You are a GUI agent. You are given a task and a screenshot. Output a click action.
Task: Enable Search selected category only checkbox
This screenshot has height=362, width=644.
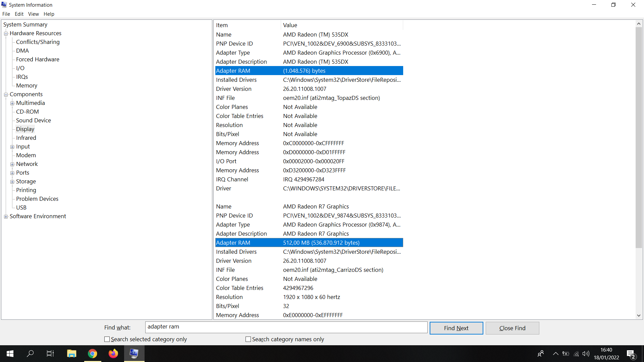click(x=107, y=339)
